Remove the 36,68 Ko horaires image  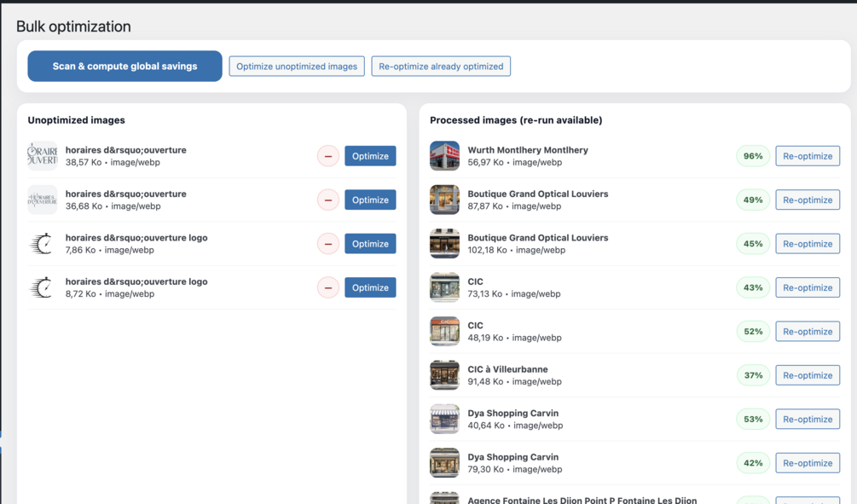tap(328, 200)
